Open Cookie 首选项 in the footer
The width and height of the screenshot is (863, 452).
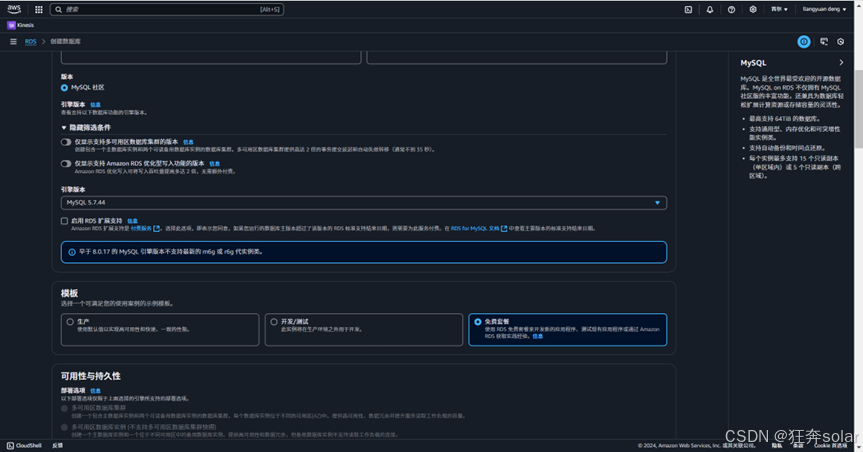pyautogui.click(x=831, y=445)
